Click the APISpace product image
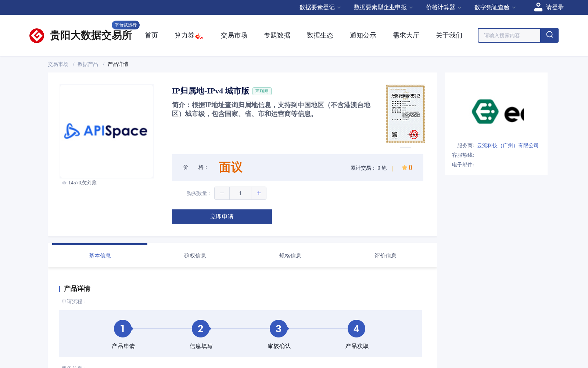This screenshot has width=588, height=368. point(107,131)
